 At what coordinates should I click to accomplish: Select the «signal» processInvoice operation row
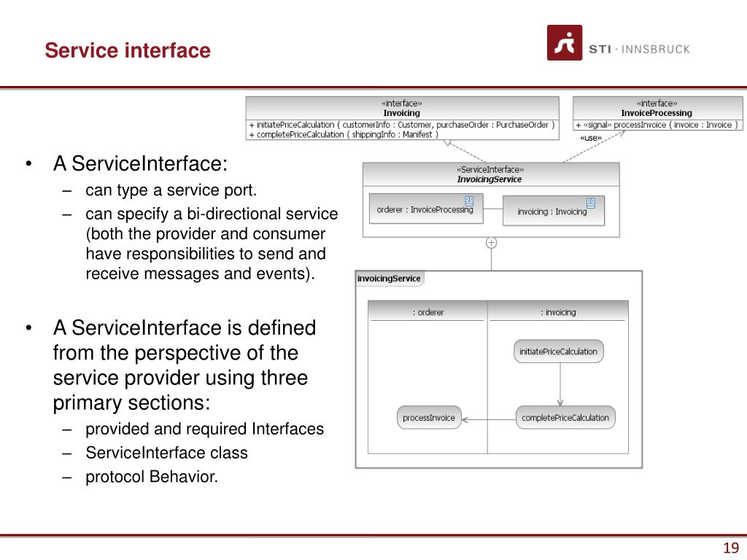pos(657,125)
